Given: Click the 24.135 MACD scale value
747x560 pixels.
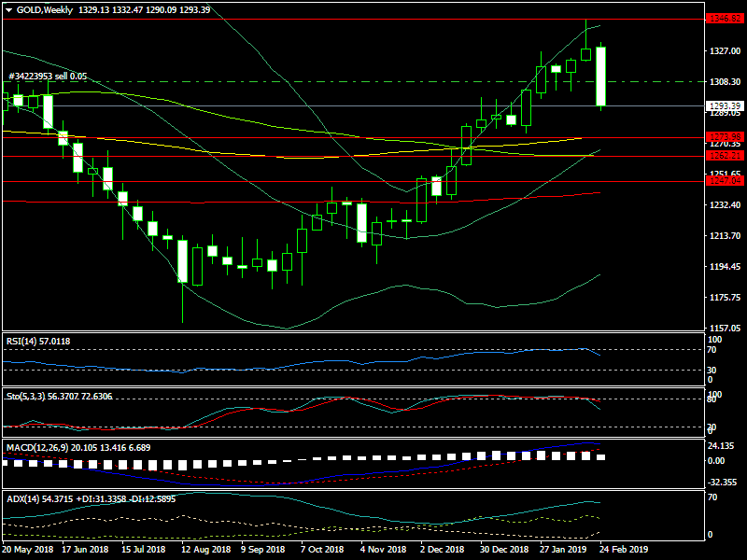Looking at the screenshot, I should click(x=721, y=446).
